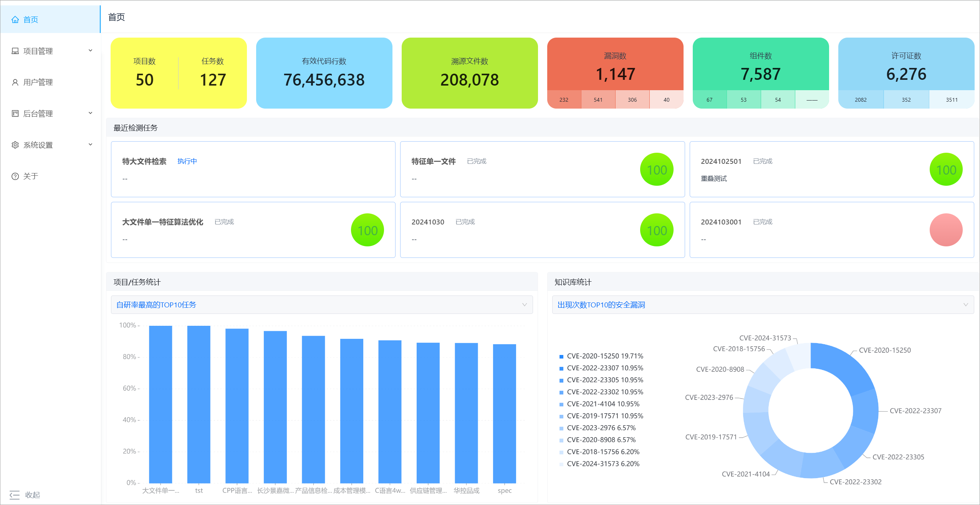Click the red score circle for 2024103001
Viewport: 980px width, 505px height.
945,230
